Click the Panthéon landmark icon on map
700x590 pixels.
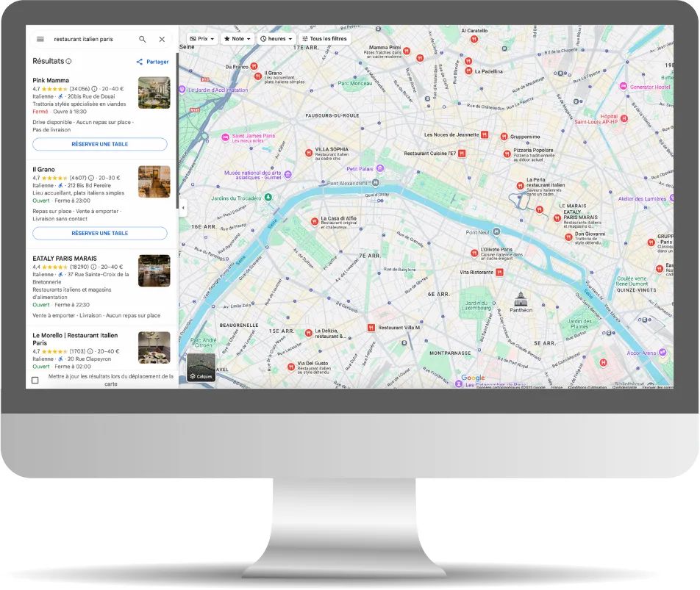click(x=521, y=298)
